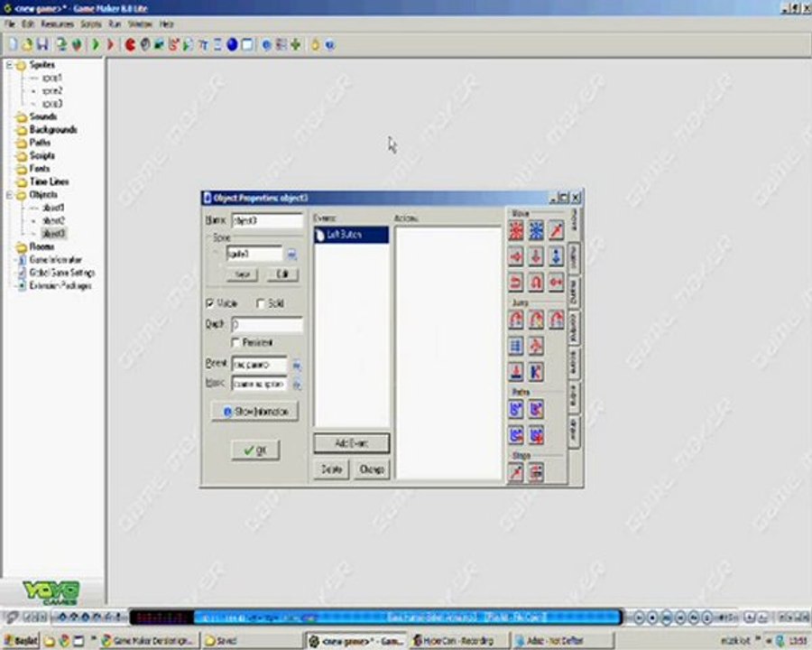Viewport: 812px width, 650px height.
Task: Select the Left Button event in the list
Action: 351,235
